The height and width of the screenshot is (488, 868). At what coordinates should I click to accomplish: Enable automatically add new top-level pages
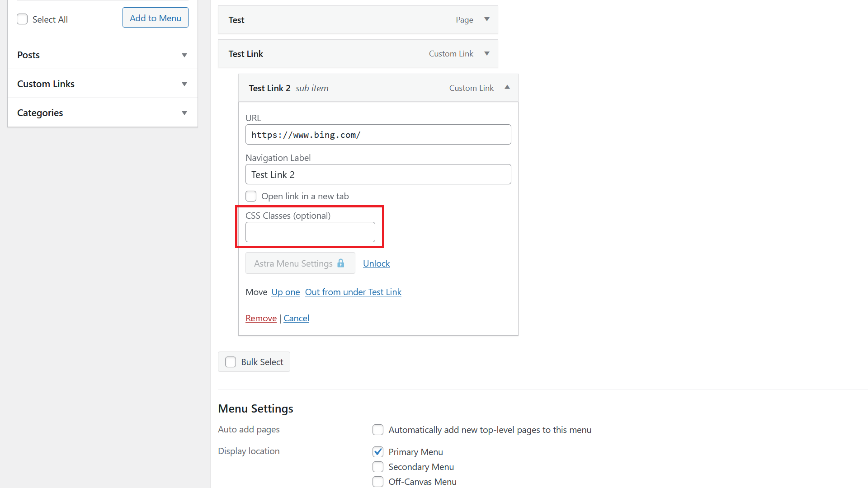click(x=378, y=430)
